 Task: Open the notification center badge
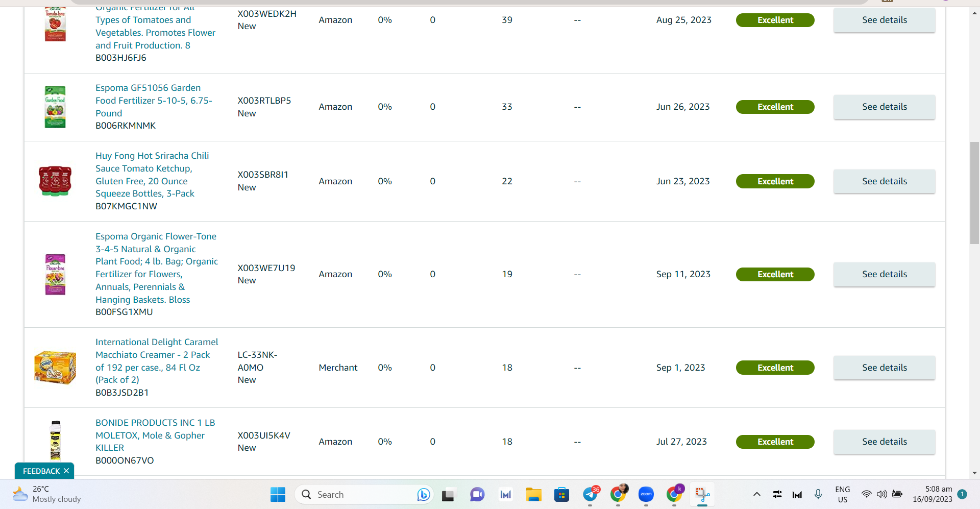962,494
